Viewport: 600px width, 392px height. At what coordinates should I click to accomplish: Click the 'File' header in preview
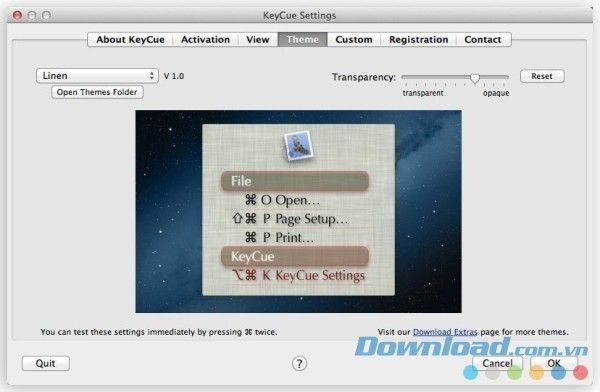(295, 181)
